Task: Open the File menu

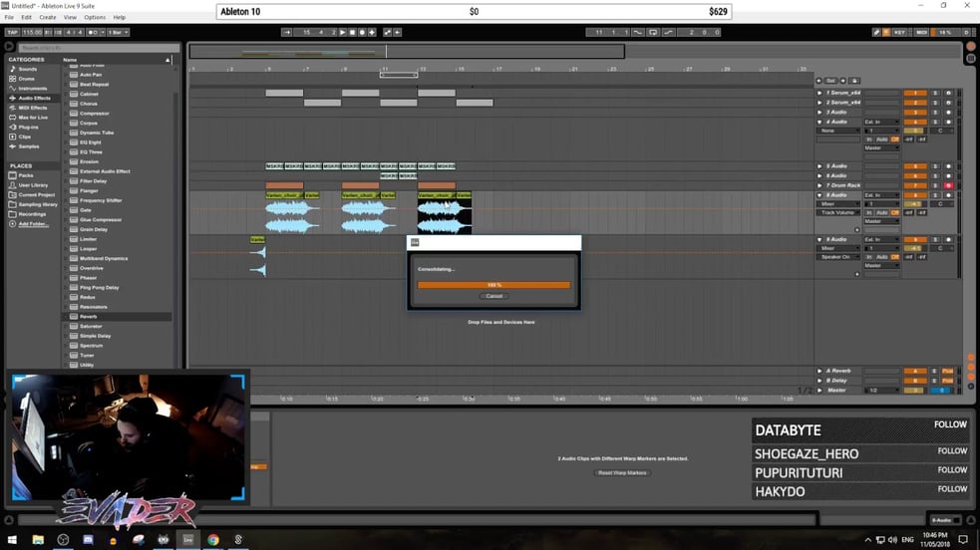Action: point(9,18)
